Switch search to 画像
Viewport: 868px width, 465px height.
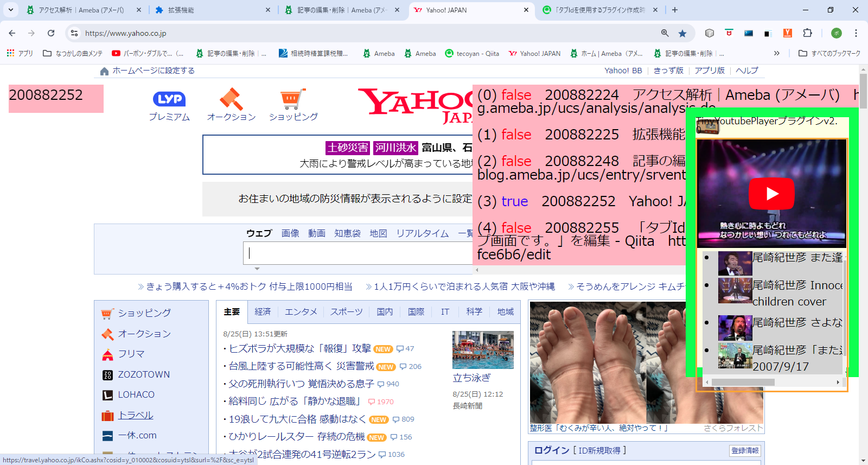tap(290, 233)
